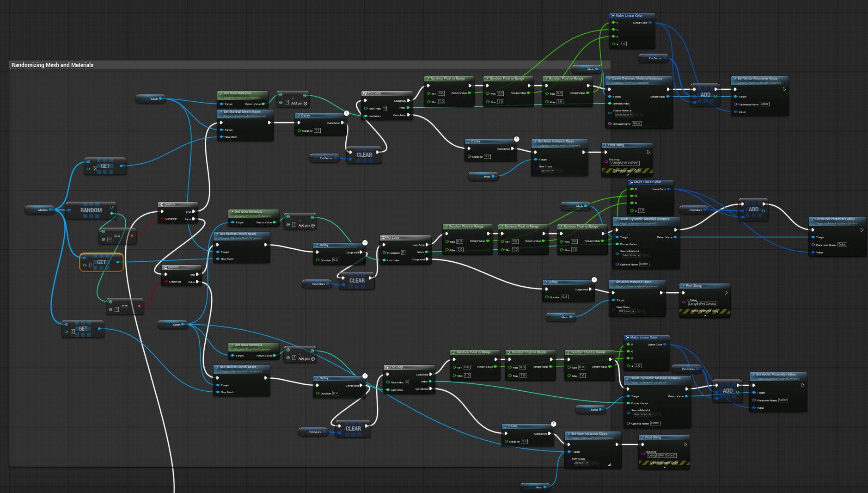Click the red Condition pin on upper Branch
868x493 pixels.
162,219
